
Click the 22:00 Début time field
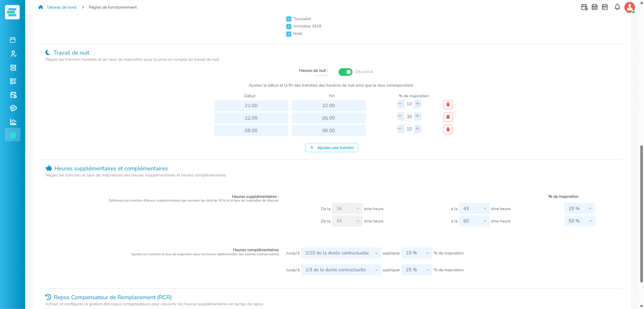pyautogui.click(x=251, y=118)
